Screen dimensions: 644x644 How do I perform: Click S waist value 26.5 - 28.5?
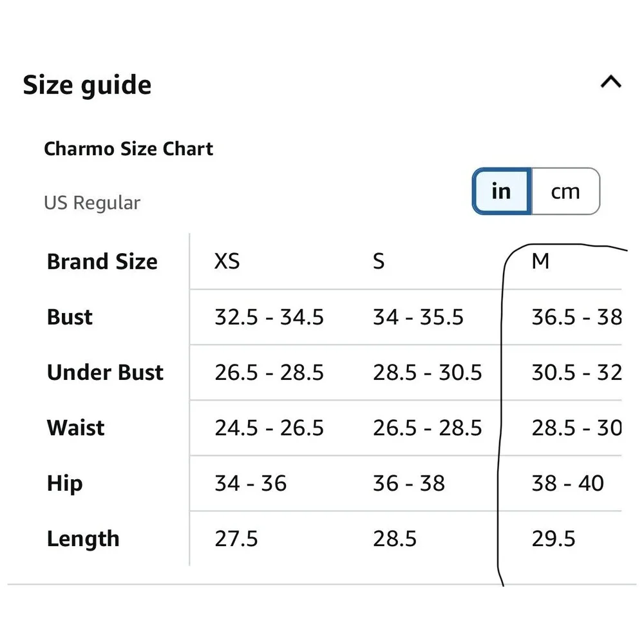click(x=427, y=428)
